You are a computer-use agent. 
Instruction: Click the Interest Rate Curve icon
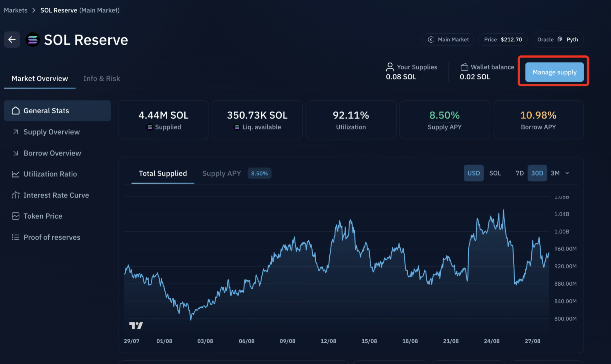tap(16, 195)
